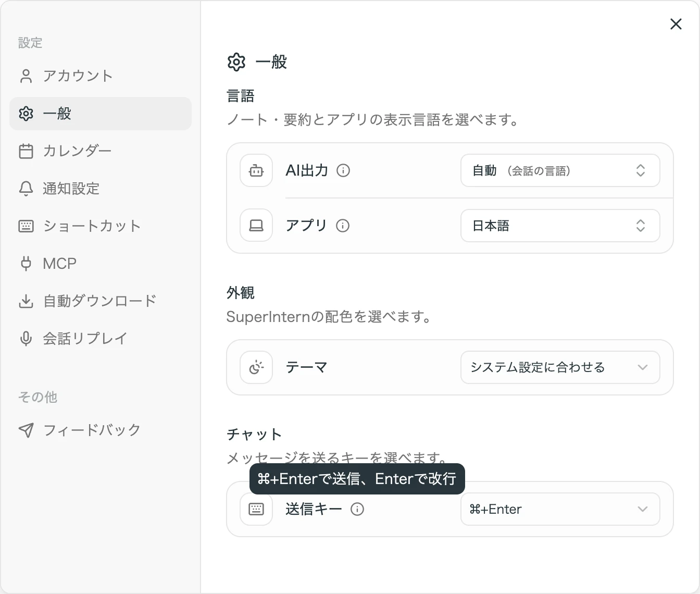Viewport: 700px width, 594px height.
Task: Open the アカウント settings page
Action: (100, 76)
